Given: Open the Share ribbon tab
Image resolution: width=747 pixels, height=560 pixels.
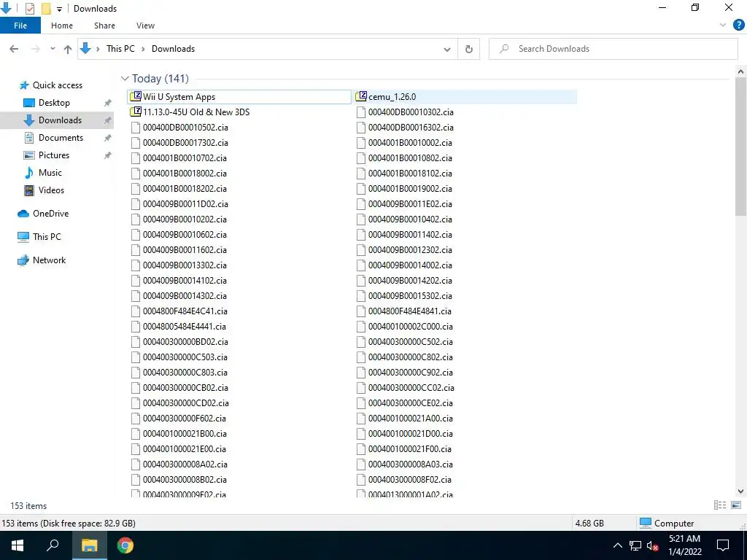Looking at the screenshot, I should tap(104, 26).
